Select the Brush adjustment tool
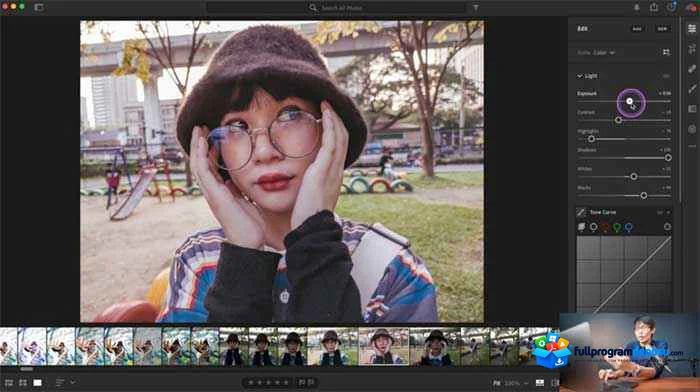This screenshot has width=700, height=392. click(x=692, y=89)
